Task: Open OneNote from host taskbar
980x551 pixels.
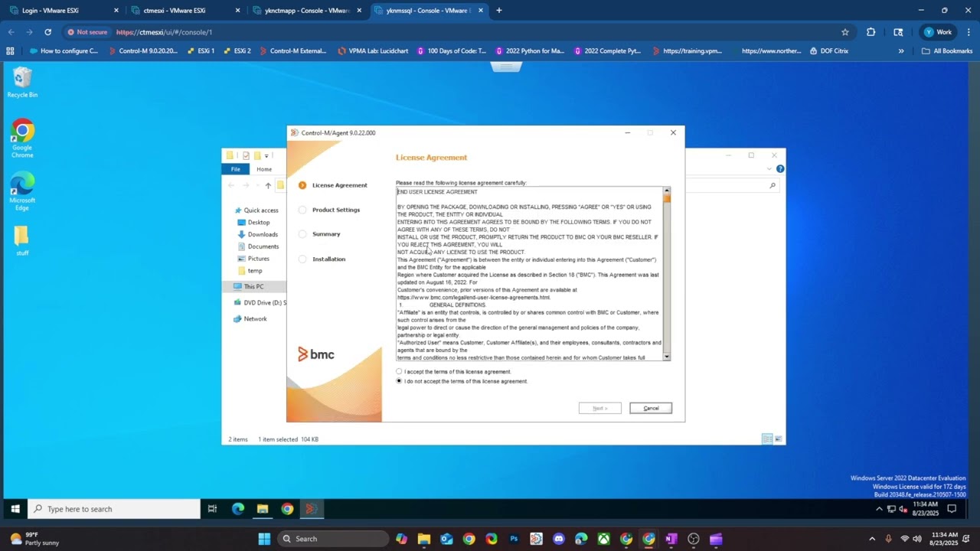Action: [671, 539]
